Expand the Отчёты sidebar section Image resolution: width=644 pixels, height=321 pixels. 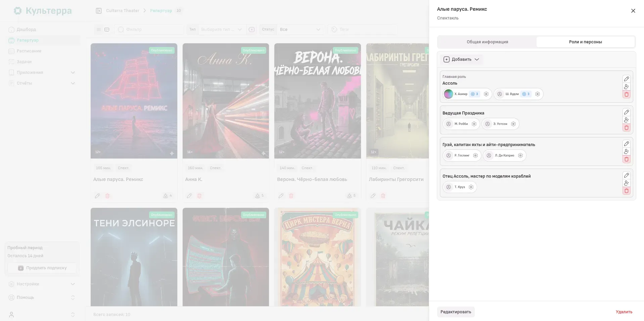42,83
